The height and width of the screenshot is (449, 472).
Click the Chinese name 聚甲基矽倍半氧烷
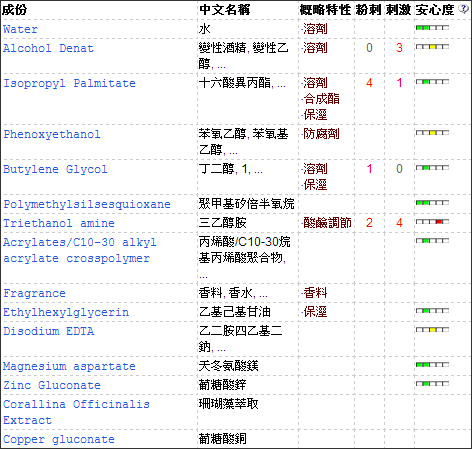pos(247,204)
